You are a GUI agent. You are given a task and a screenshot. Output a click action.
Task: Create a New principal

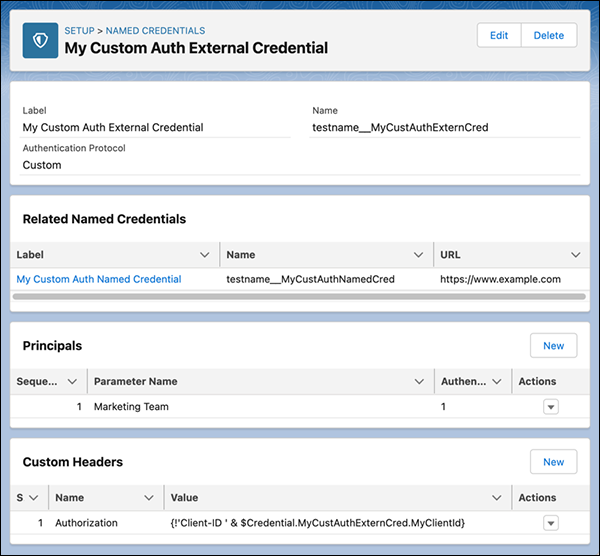[x=553, y=346]
